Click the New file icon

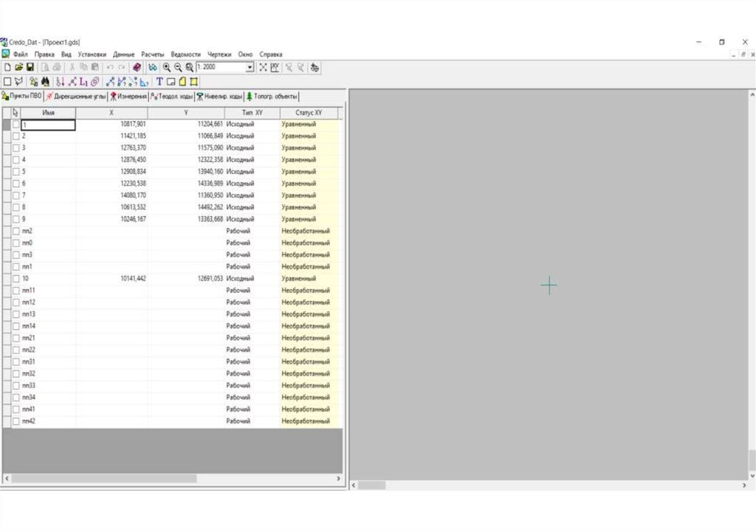click(7, 67)
